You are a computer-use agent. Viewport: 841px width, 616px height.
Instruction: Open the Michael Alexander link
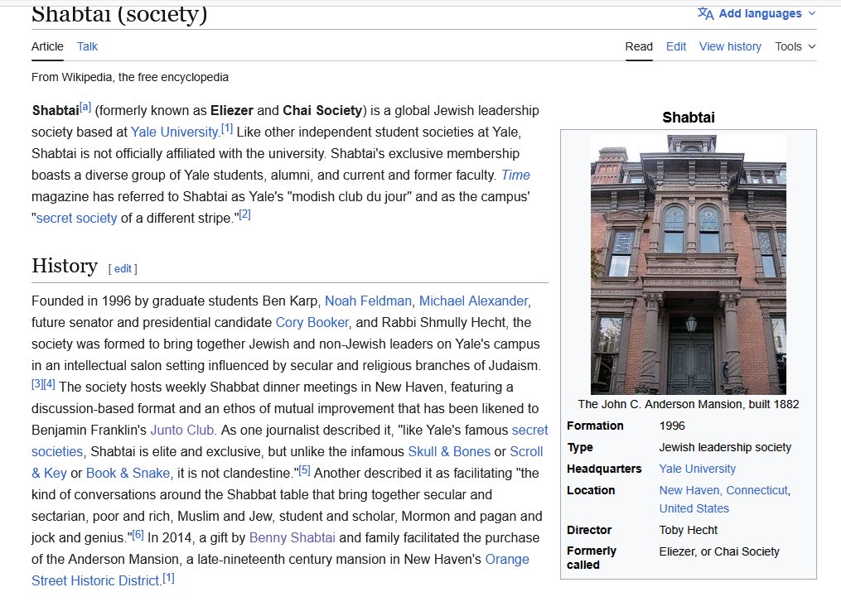click(474, 301)
